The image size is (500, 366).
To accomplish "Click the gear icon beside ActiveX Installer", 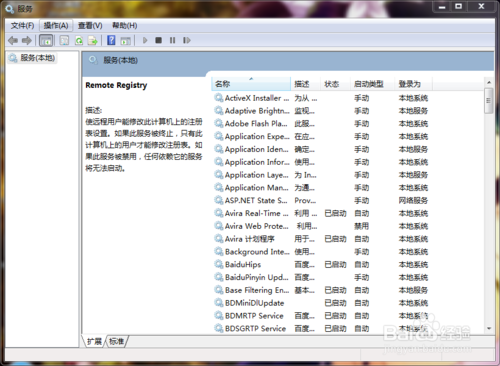I will point(219,98).
